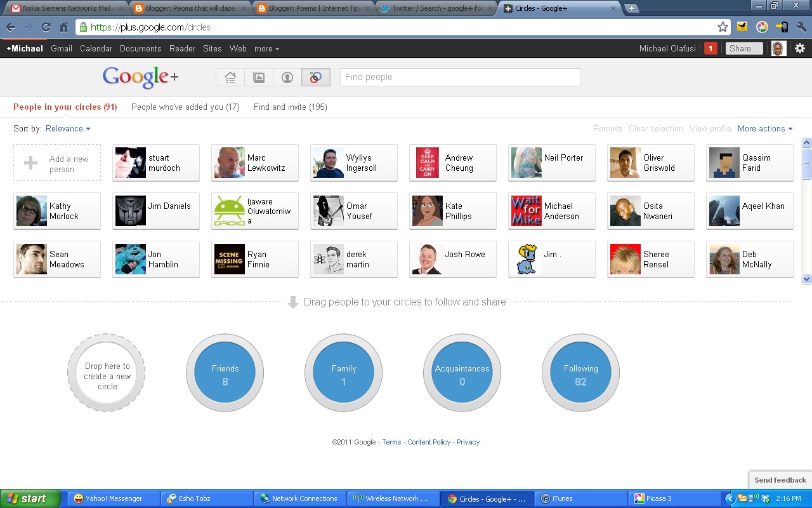Click the Windows Start button
Viewport: 812px width, 508px height.
(x=30, y=498)
